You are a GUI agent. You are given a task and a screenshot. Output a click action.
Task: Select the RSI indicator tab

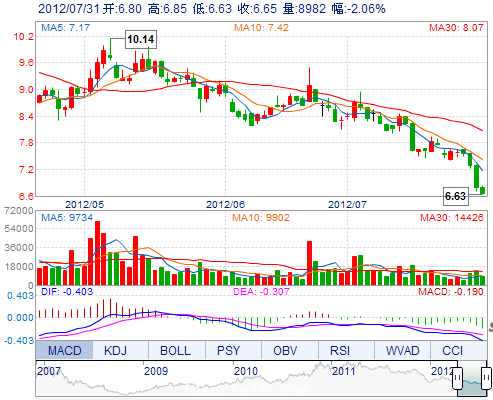click(340, 350)
